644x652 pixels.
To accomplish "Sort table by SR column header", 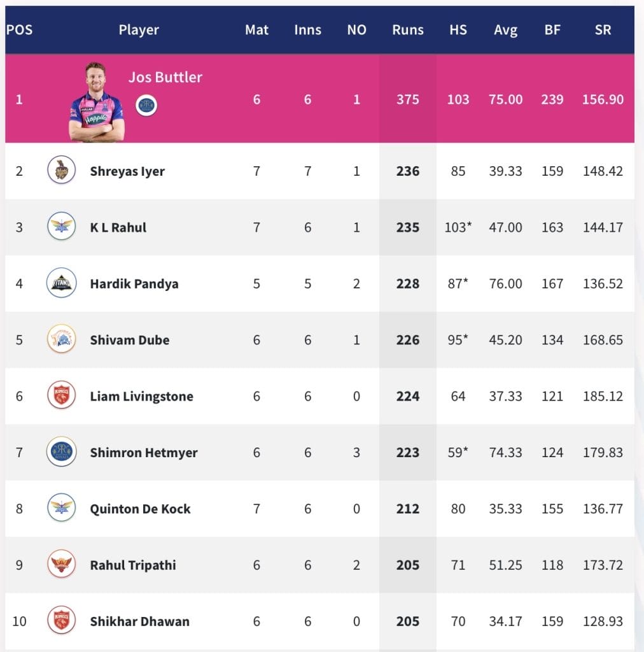I will tap(603, 30).
